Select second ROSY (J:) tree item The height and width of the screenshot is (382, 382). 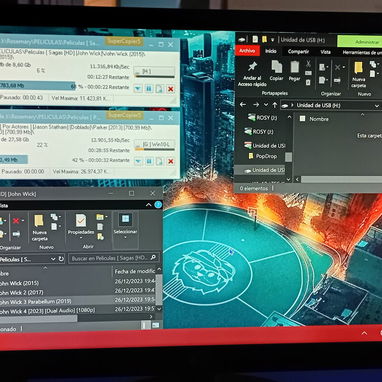tap(260, 132)
